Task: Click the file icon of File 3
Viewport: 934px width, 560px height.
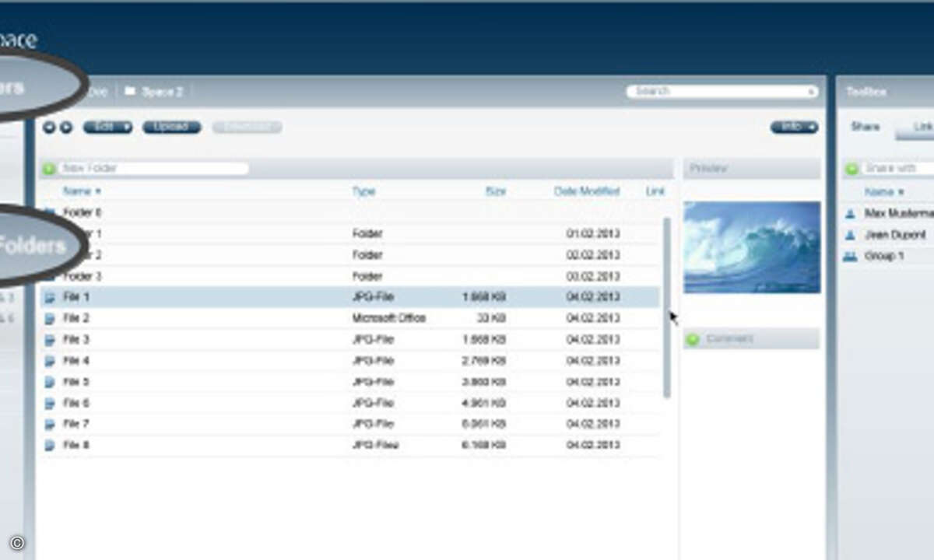Action: [51, 340]
